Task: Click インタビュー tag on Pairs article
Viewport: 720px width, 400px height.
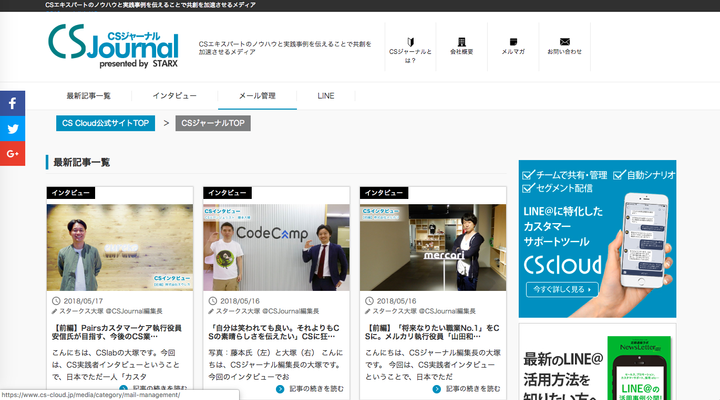Action: coord(71,193)
